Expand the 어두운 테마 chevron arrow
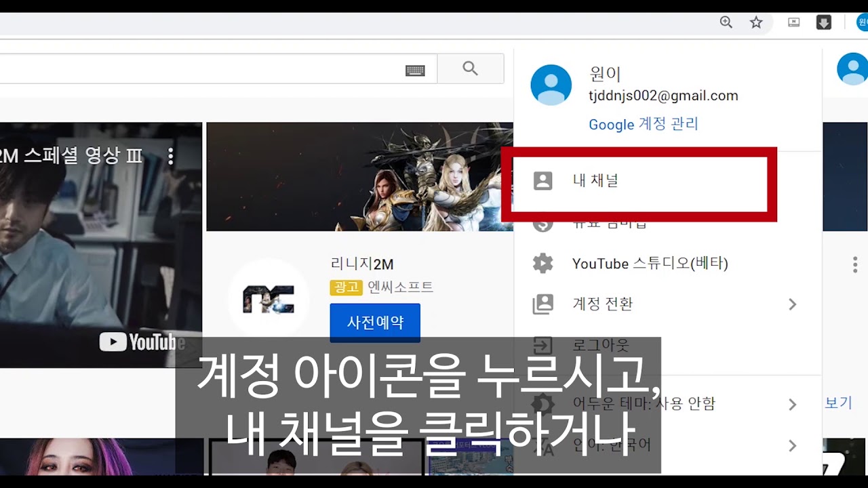This screenshot has height=488, width=868. click(792, 405)
